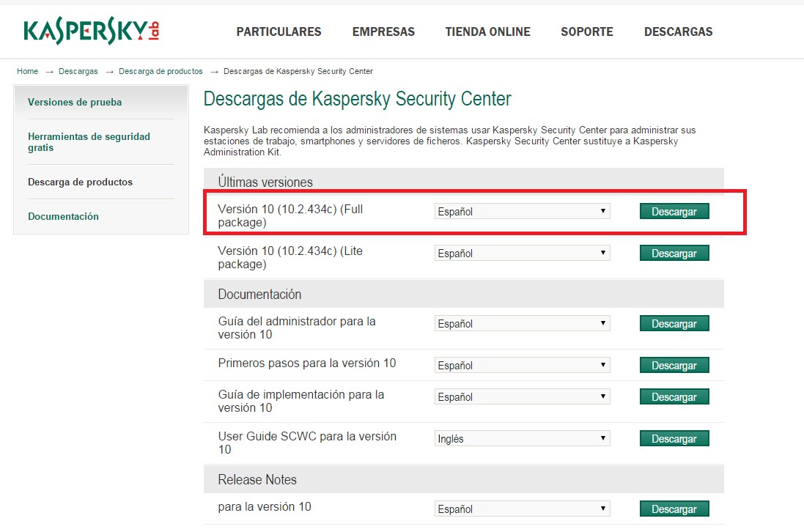
Task: Open the Español dropdown for Full package
Action: pos(522,211)
